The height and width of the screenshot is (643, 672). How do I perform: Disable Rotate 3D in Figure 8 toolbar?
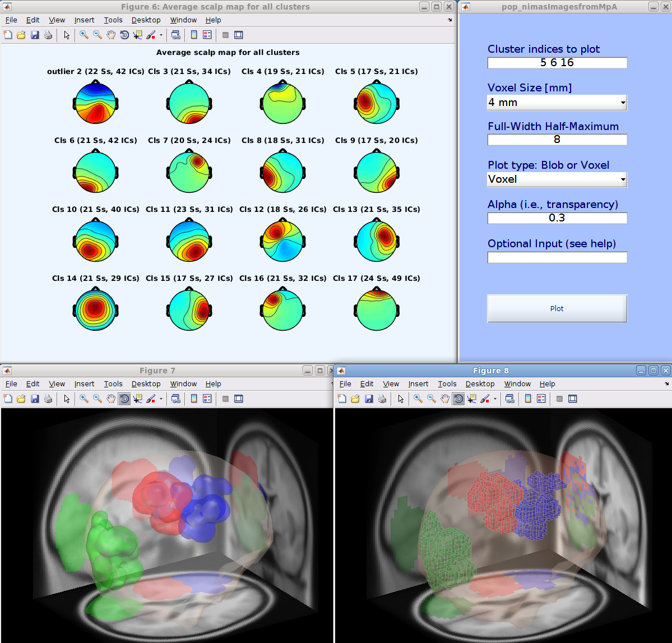click(458, 399)
